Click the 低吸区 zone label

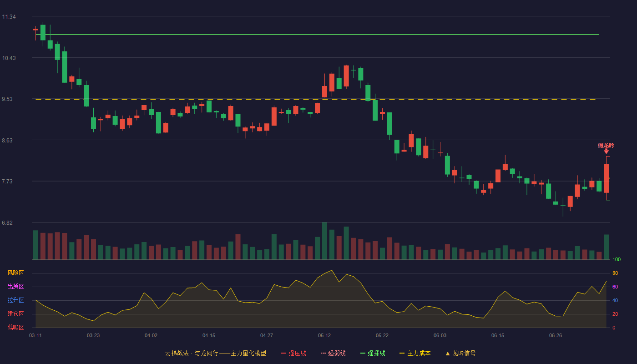click(16, 327)
